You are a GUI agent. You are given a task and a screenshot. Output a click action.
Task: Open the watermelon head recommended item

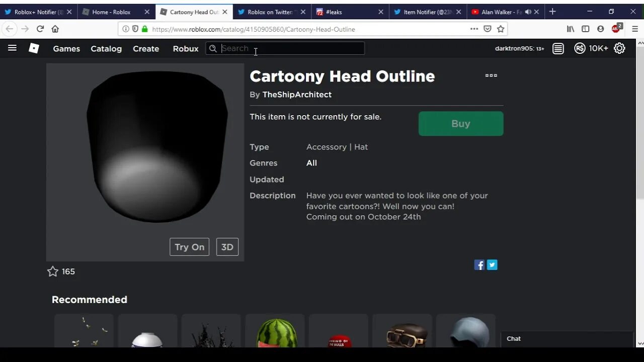tap(275, 332)
